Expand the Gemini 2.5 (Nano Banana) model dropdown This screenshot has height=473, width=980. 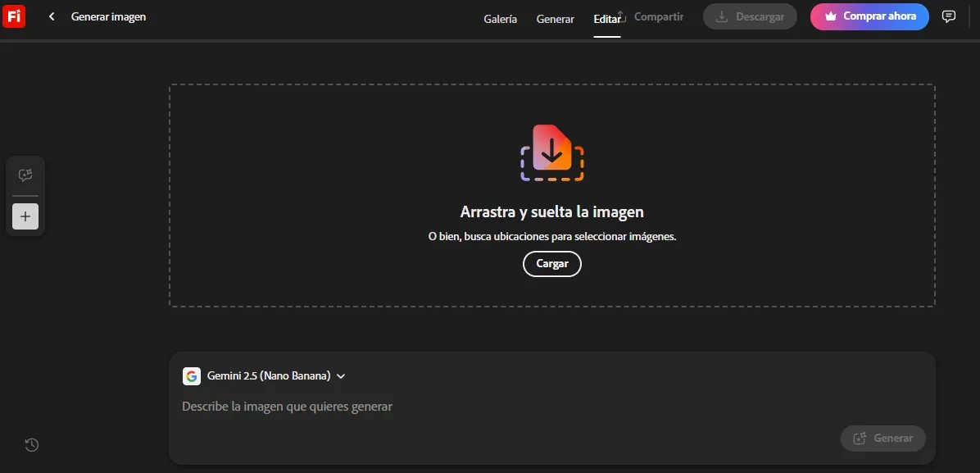coord(341,376)
